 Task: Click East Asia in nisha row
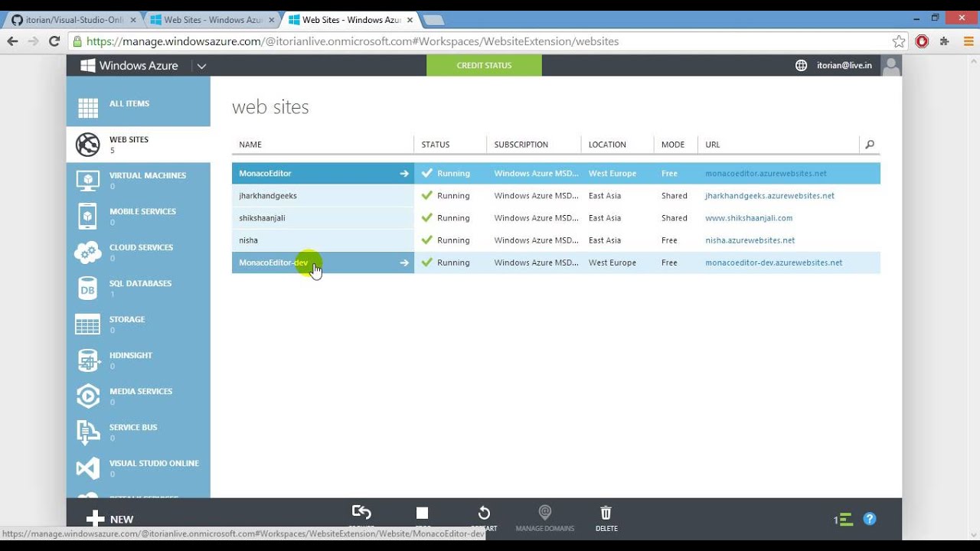(605, 240)
